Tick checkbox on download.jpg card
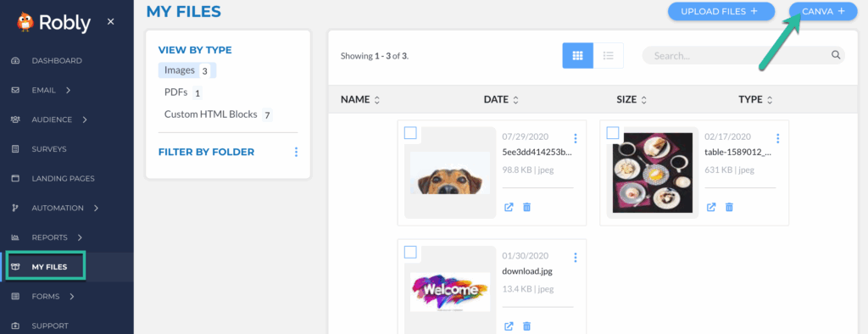The image size is (868, 334). pyautogui.click(x=410, y=253)
